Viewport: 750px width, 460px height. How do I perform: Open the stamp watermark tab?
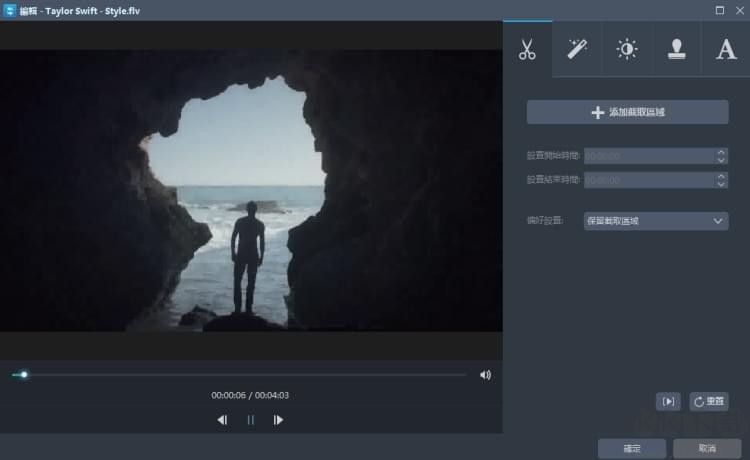point(677,49)
